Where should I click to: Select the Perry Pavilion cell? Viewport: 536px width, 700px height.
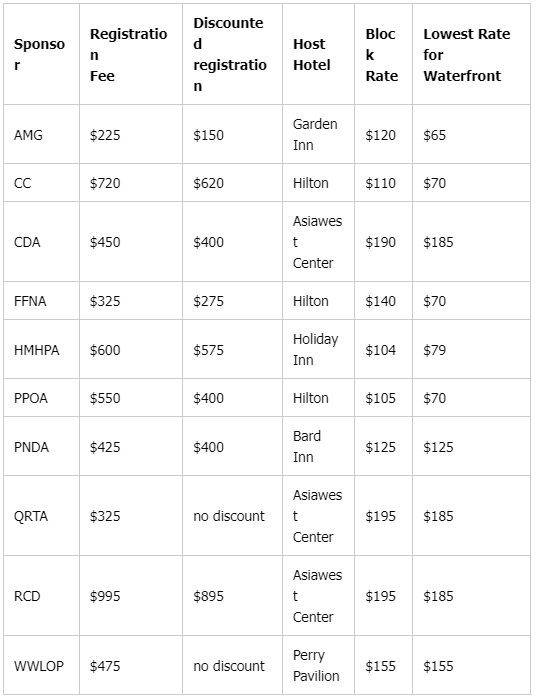(318, 665)
